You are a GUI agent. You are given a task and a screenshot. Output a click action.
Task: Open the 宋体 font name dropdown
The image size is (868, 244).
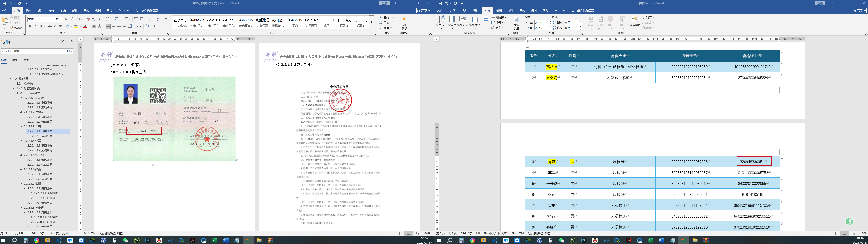click(x=50, y=19)
